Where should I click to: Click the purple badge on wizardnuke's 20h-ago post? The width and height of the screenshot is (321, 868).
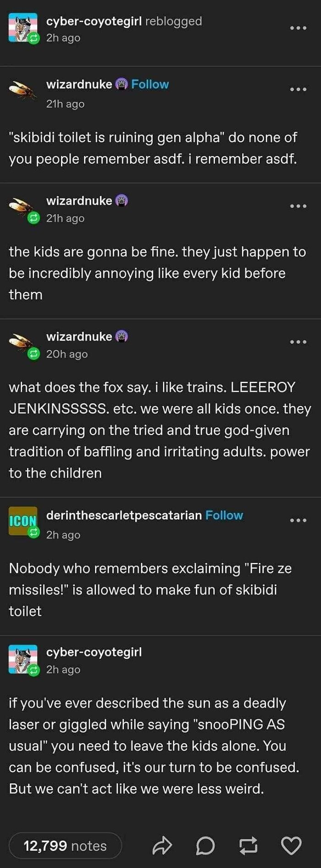tap(121, 336)
